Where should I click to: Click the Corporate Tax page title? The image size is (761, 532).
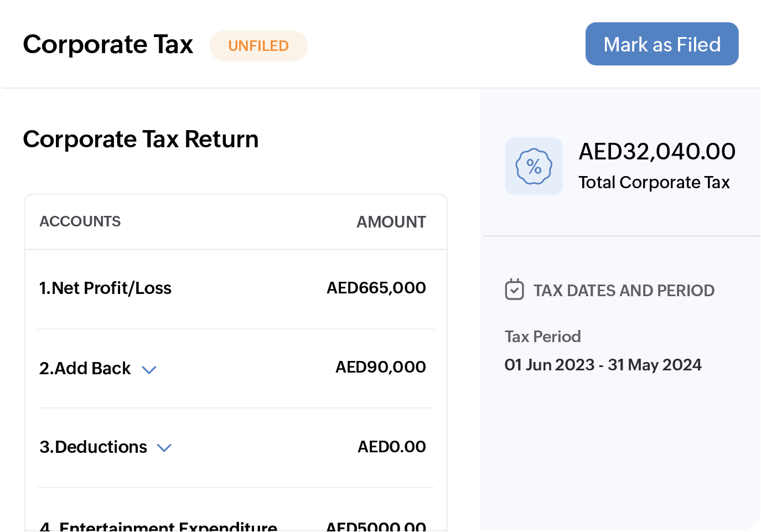click(107, 44)
